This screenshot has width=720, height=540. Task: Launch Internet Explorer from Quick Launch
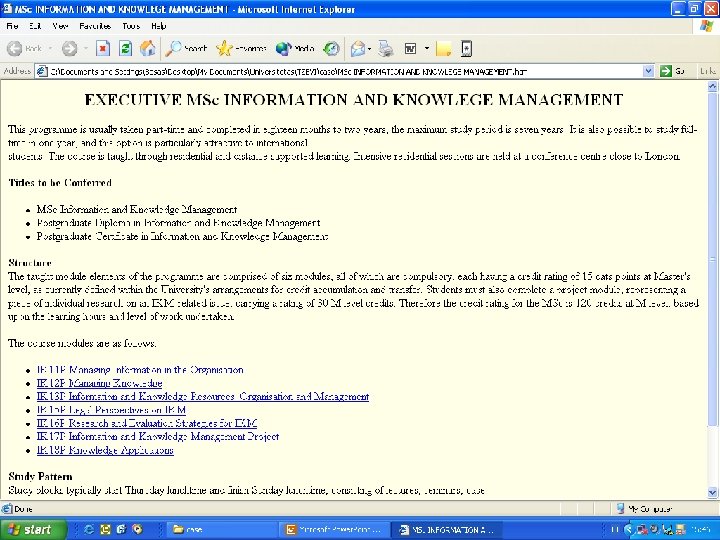click(x=89, y=529)
